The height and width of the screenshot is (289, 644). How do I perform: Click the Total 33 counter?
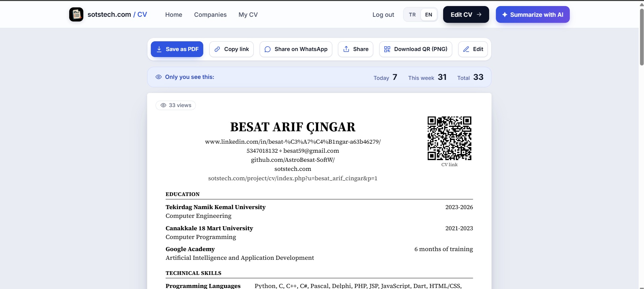point(470,77)
